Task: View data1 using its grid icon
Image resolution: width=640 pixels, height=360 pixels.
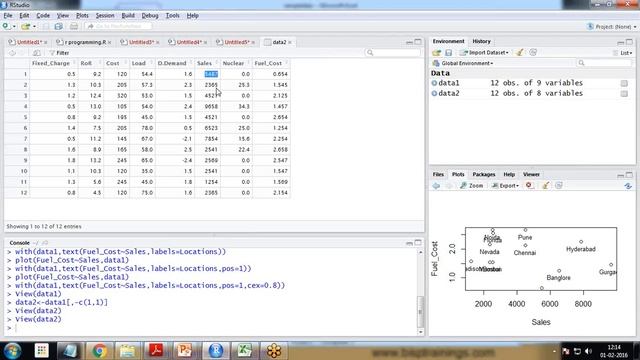Action: (x=624, y=83)
